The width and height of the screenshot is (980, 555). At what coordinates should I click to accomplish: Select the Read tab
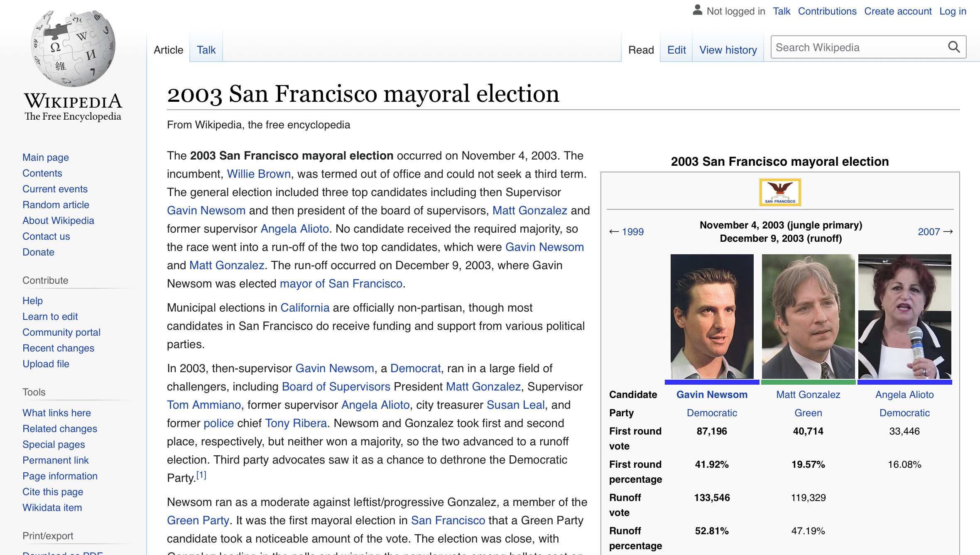[x=641, y=50]
